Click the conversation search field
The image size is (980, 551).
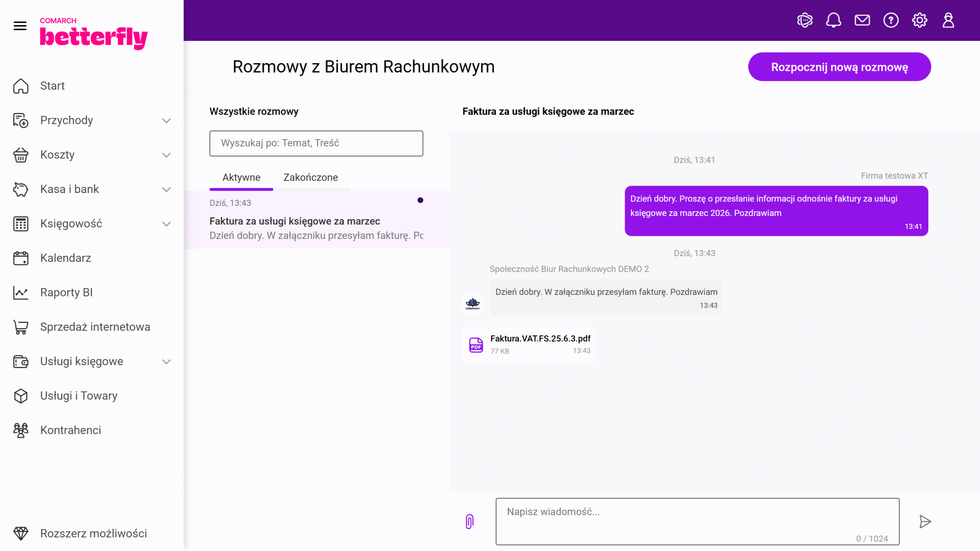[x=316, y=143]
